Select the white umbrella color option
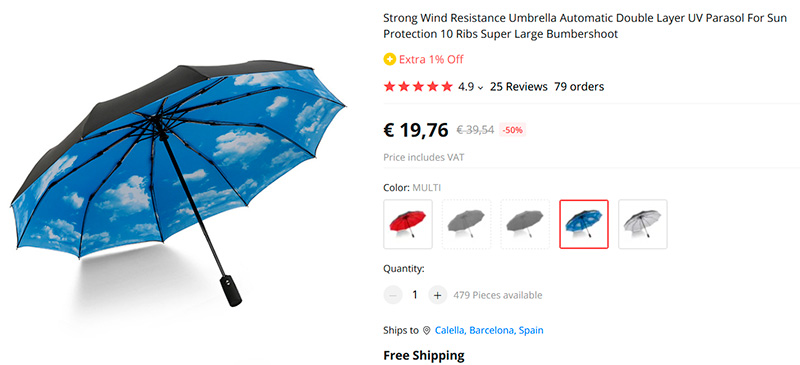Viewport: 800px width, 365px height. [x=642, y=224]
